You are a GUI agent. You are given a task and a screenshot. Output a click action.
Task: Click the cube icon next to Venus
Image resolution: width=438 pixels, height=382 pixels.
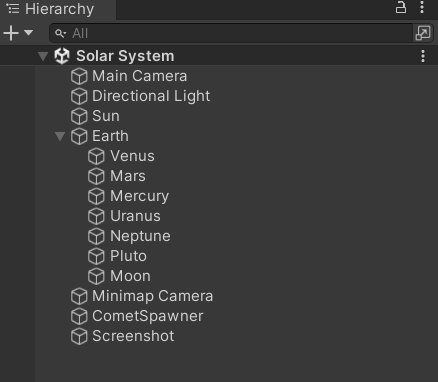pos(96,156)
